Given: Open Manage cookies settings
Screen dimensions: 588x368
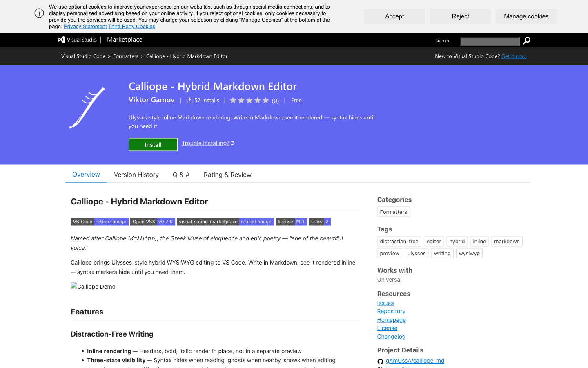Looking at the screenshot, I should pyautogui.click(x=526, y=16).
